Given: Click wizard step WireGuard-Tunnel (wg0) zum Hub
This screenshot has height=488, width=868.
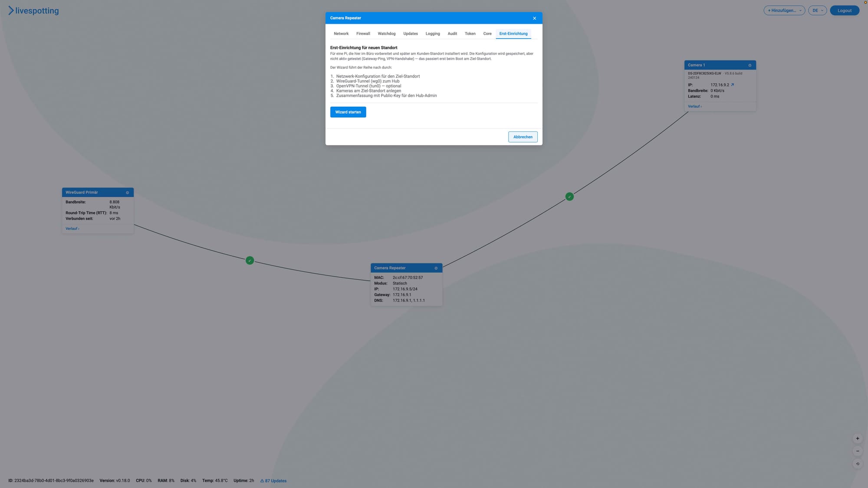Looking at the screenshot, I should point(368,81).
